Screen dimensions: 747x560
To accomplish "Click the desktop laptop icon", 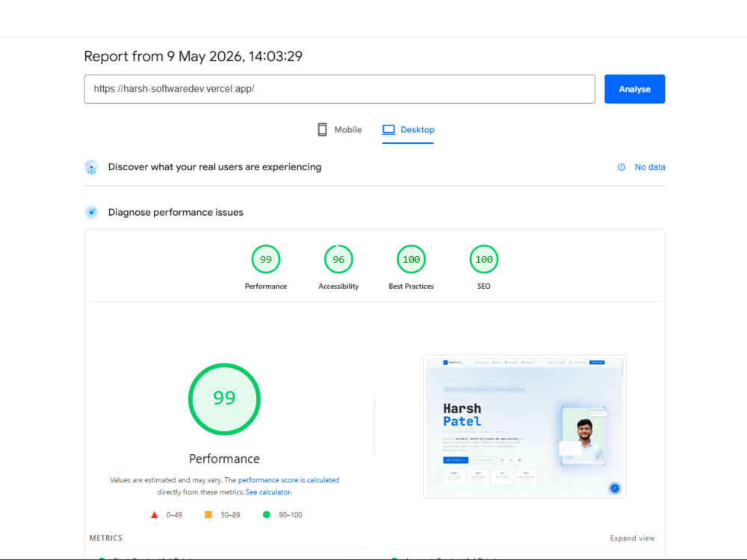I will 388,129.
